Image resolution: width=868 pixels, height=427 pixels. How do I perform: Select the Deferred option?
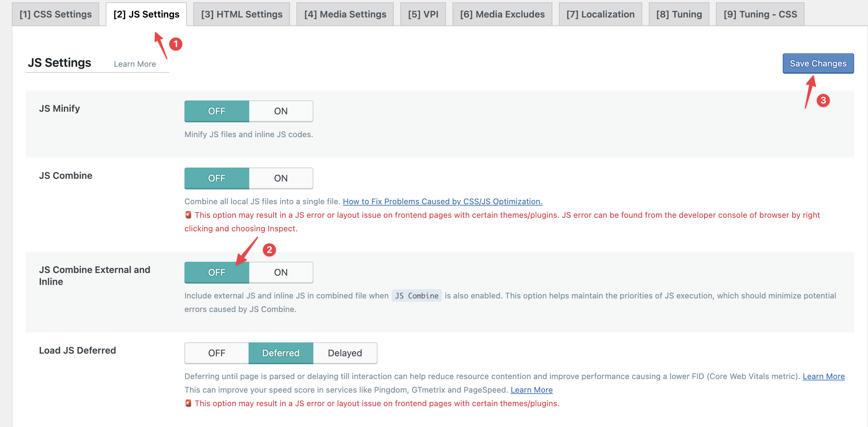[x=280, y=353]
